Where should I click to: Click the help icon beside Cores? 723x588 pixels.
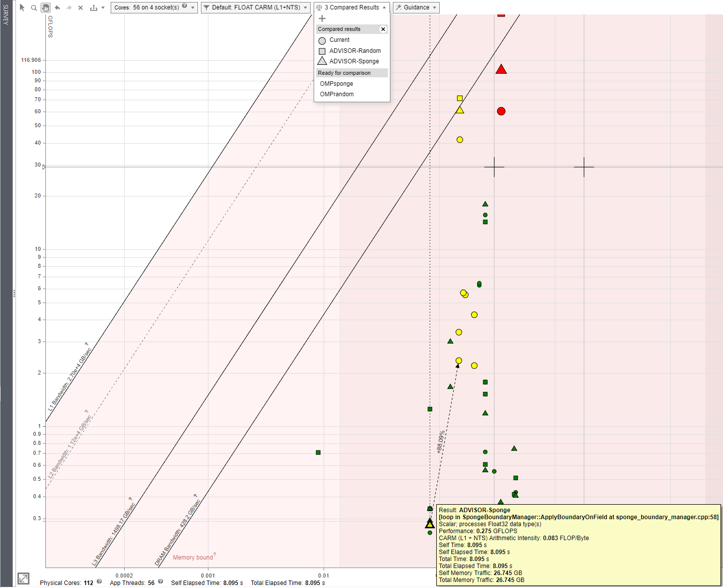[x=185, y=6]
